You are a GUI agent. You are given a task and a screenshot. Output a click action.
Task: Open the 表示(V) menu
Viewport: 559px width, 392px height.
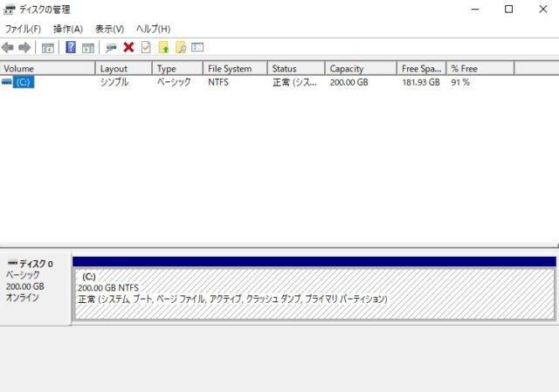pyautogui.click(x=109, y=29)
